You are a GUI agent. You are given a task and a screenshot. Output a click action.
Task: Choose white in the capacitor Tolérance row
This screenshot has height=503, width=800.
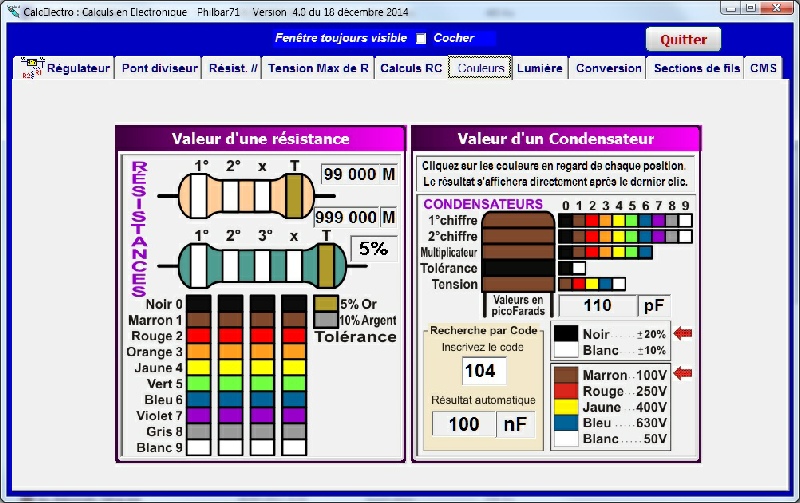pos(579,268)
